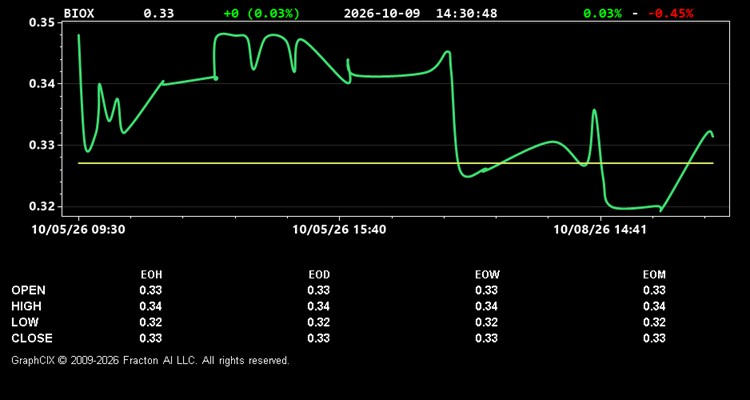Select the OPEN value under EOH
The width and height of the screenshot is (750, 400).
point(151,290)
